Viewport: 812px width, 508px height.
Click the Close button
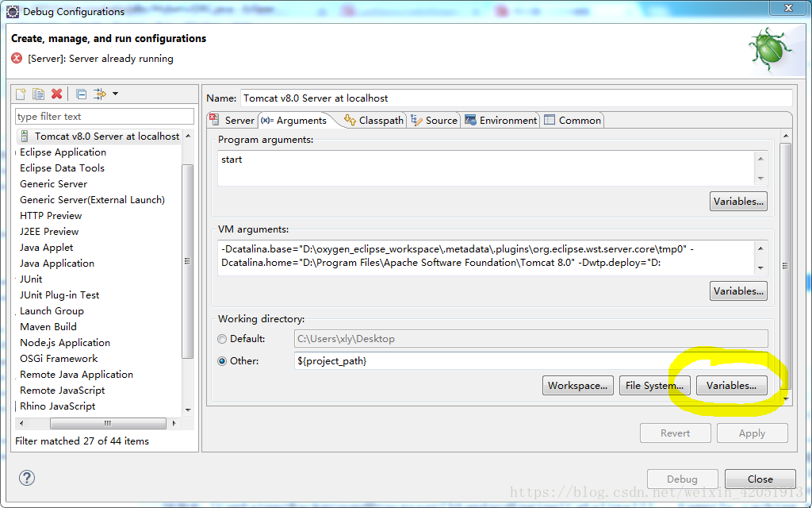coord(760,479)
